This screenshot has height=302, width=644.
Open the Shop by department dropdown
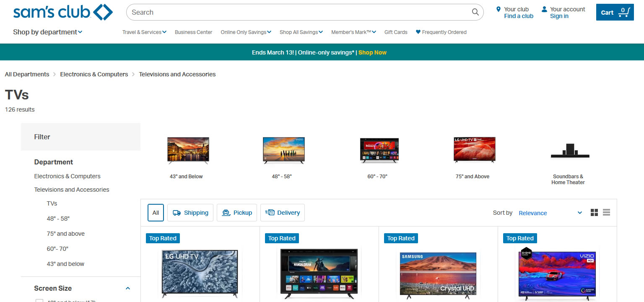pyautogui.click(x=47, y=32)
